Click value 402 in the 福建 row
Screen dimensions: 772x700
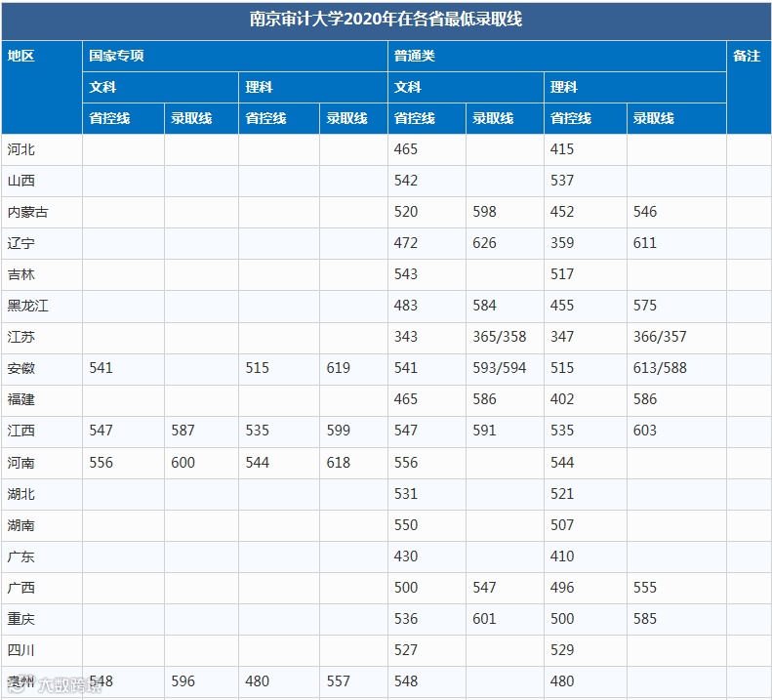[562, 399]
